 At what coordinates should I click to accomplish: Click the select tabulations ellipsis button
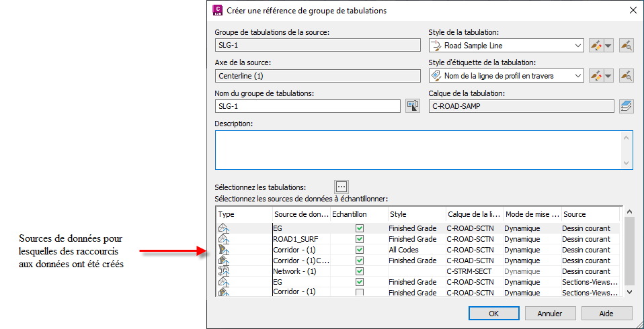(x=341, y=187)
